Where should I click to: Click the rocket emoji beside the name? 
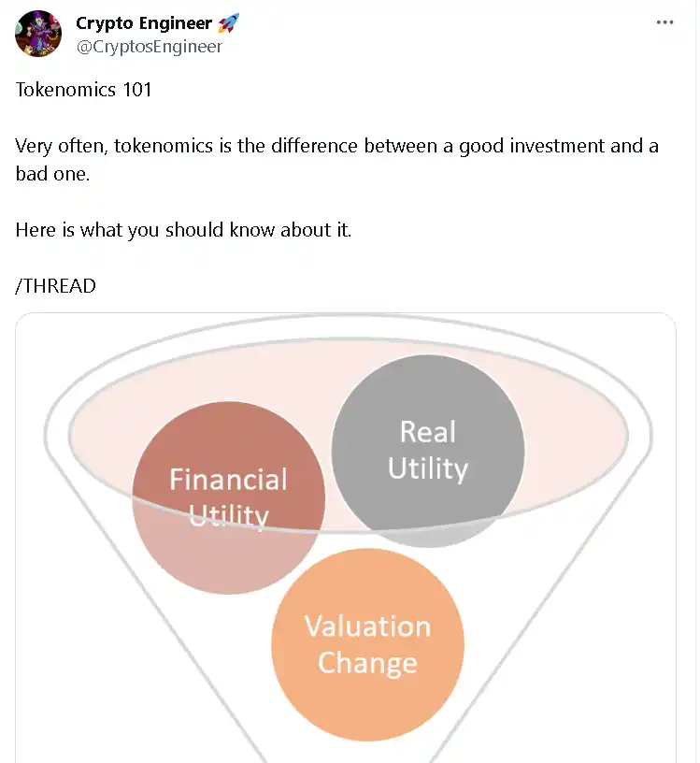click(x=228, y=23)
